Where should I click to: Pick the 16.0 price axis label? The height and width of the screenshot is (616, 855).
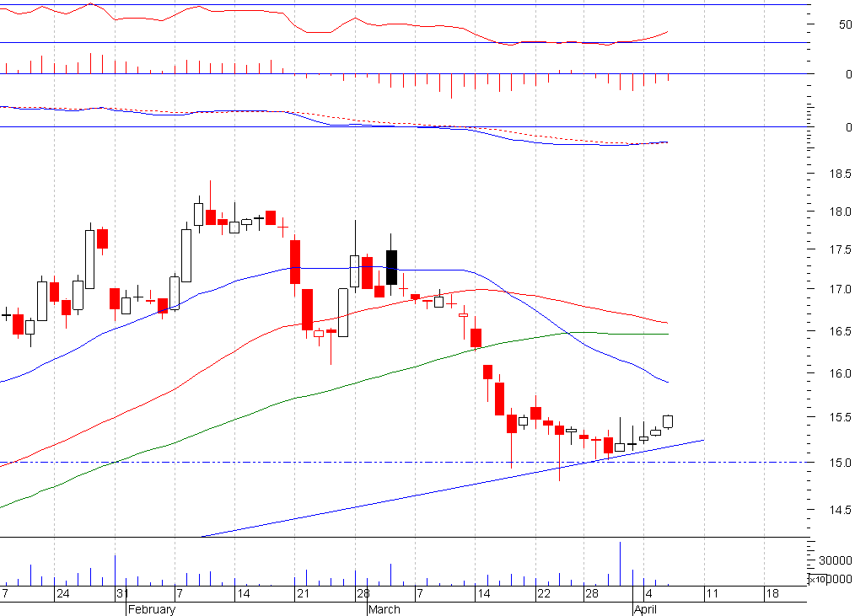pos(840,374)
